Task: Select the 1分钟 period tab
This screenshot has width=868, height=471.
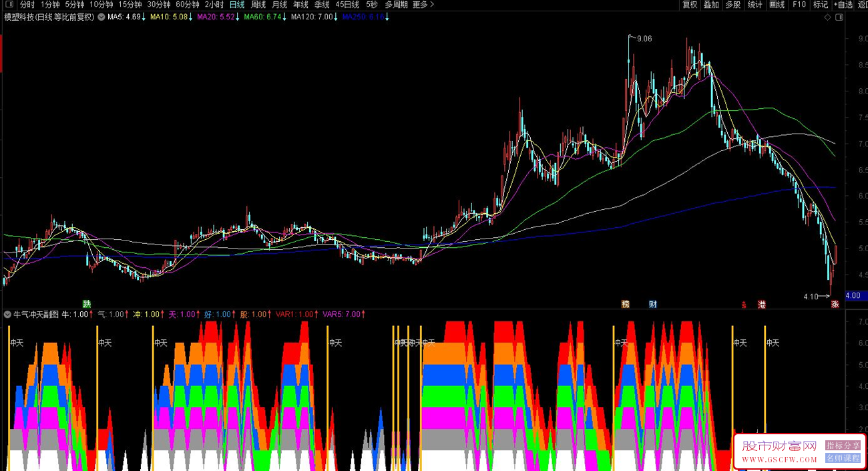Action: (x=50, y=5)
